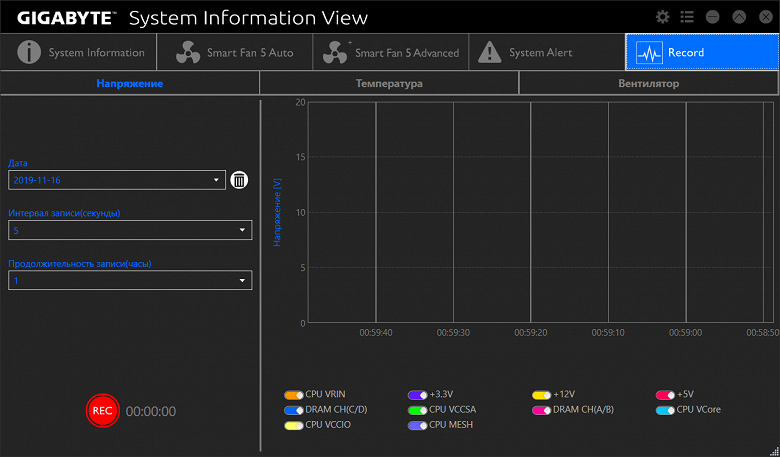
Task: Toggle the DRAM CH(A/B) voltage series
Action: 541,410
